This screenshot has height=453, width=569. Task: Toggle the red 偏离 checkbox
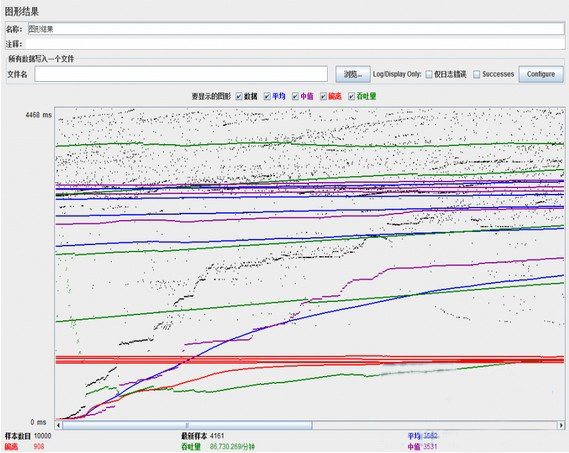pos(323,96)
